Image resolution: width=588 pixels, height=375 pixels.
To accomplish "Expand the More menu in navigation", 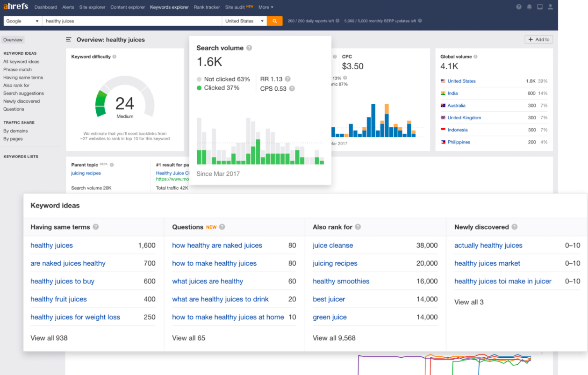I will click(265, 7).
